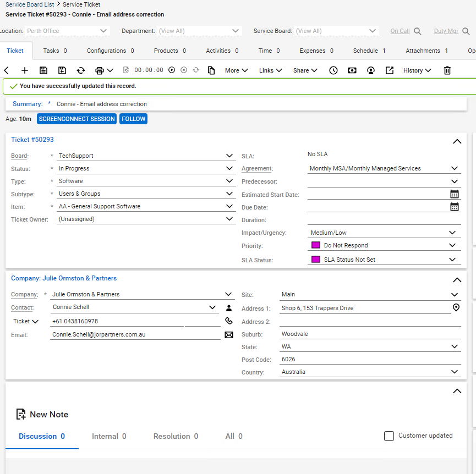Click the contact person icon beside Connie Schell
This screenshot has height=474, width=476.
click(229, 308)
